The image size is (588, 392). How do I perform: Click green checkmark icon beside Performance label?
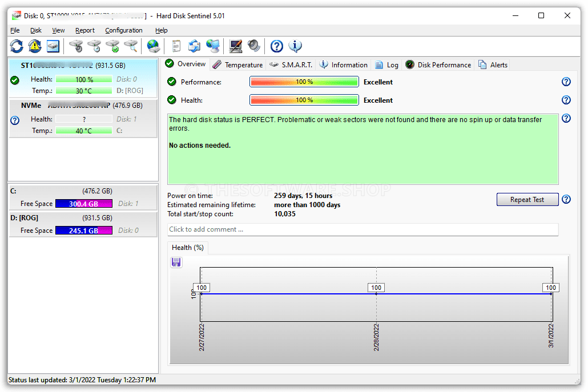(x=172, y=82)
